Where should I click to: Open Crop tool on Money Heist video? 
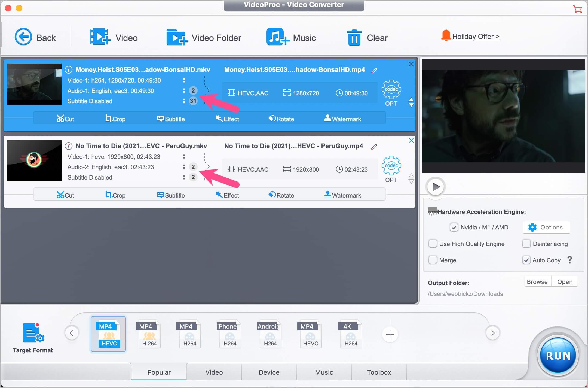[115, 119]
